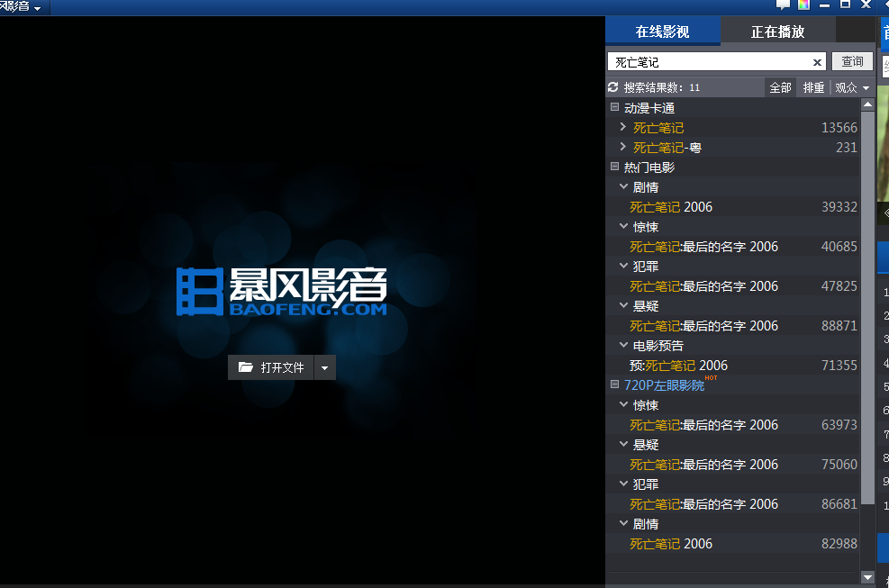Open the 720P左眼影院 link

pyautogui.click(x=664, y=385)
